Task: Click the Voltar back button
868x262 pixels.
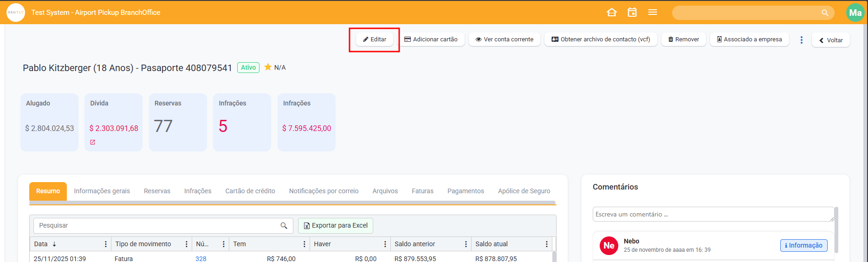Action: [830, 40]
